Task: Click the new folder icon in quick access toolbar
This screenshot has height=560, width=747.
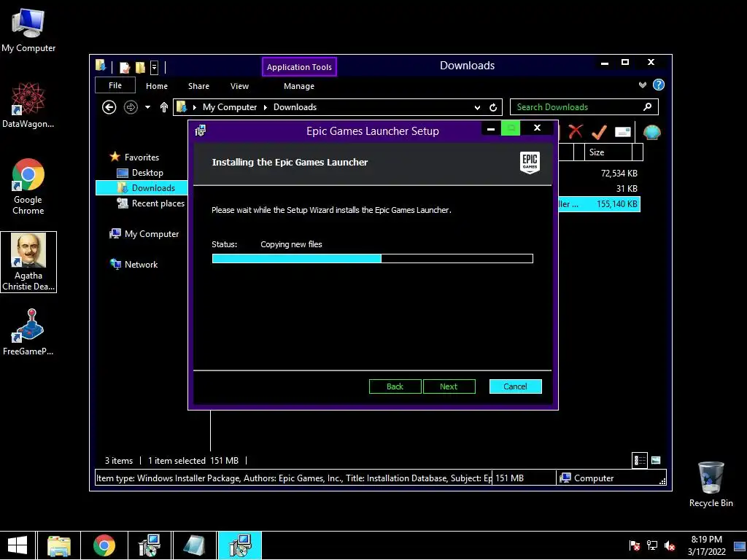Action: pyautogui.click(x=141, y=67)
